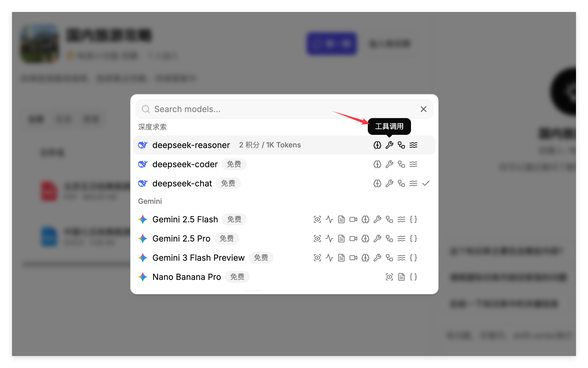Click the magnifier icon in the search box
588x368 pixels.
[146, 109]
